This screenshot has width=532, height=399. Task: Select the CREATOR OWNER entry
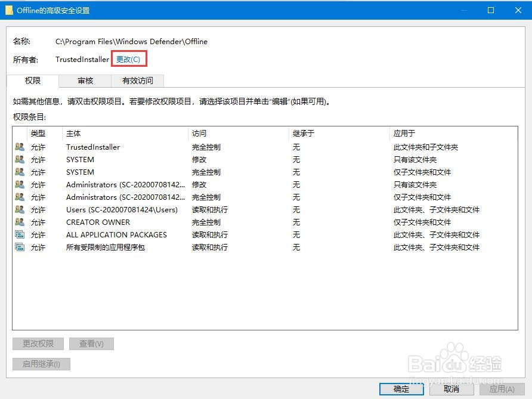265,222
